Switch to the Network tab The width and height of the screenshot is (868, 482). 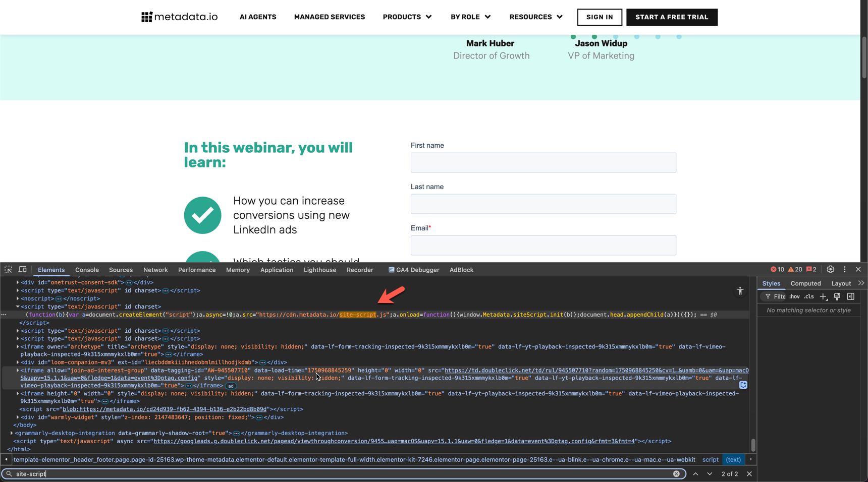click(155, 270)
